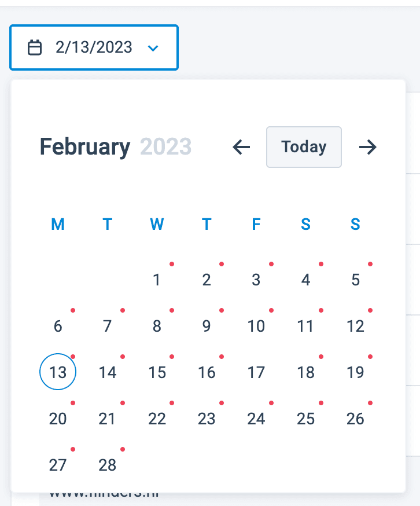Choose the circled date 13
Image resolution: width=420 pixels, height=506 pixels.
pos(58,372)
